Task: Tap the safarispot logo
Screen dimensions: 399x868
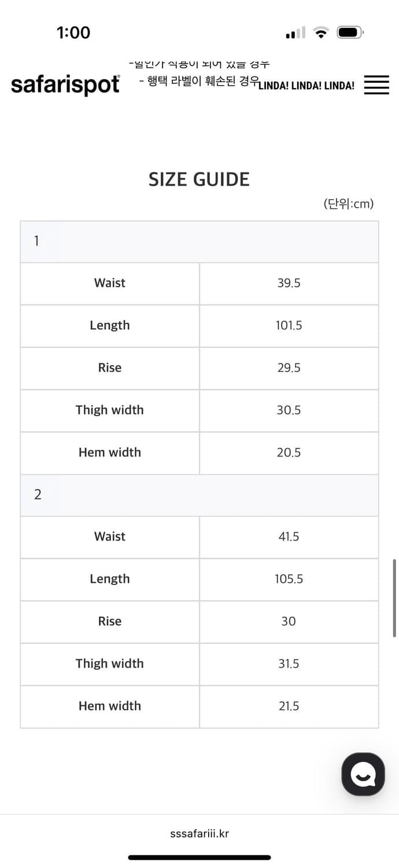Action: 65,84
